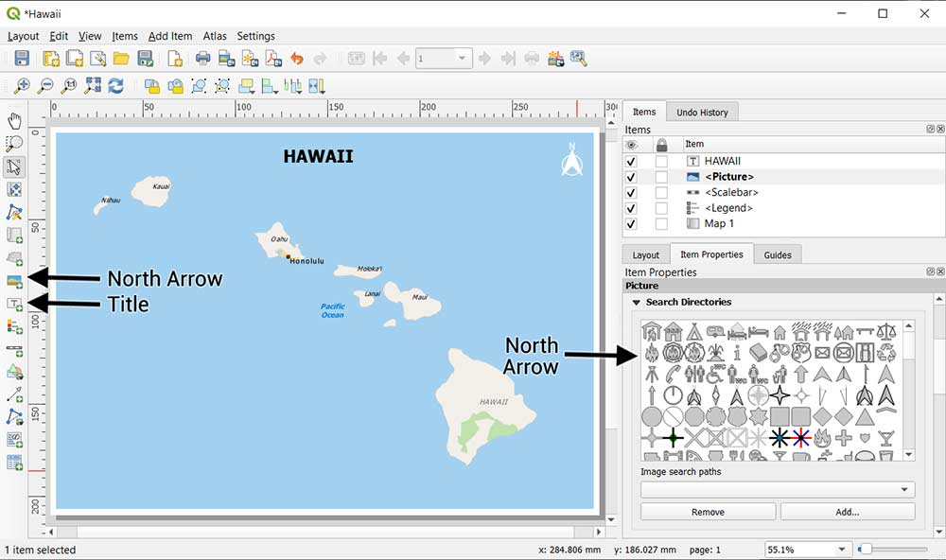Viewport: 946px width, 560px height.
Task: Export layout as PDF
Action: (273, 59)
